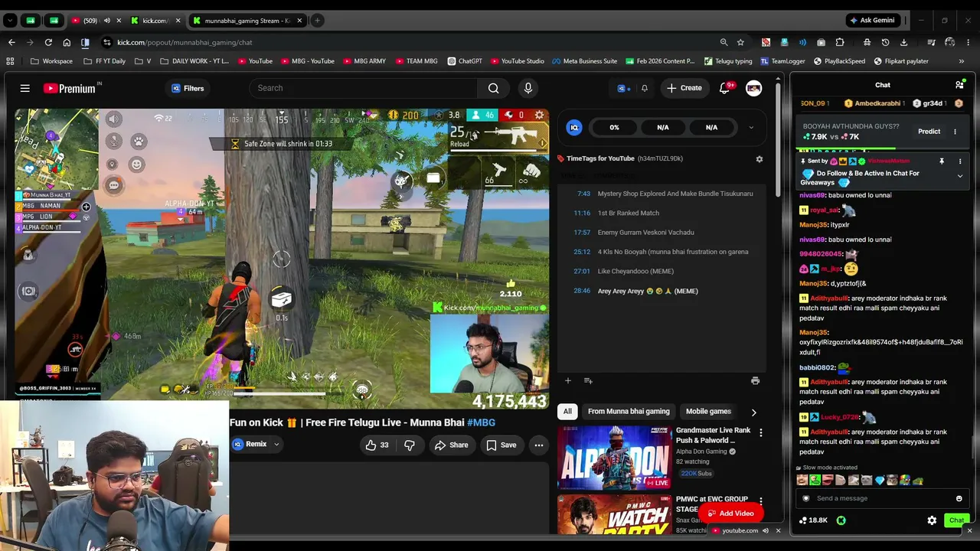The image size is (980, 551).
Task: Print the TimeTags list
Action: [755, 380]
